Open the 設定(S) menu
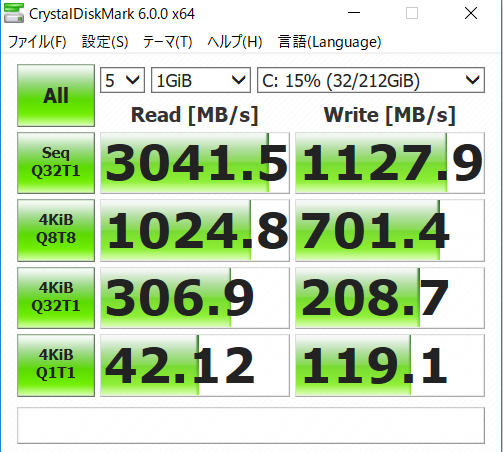Viewport: 503px width, 452px height. pyautogui.click(x=105, y=42)
